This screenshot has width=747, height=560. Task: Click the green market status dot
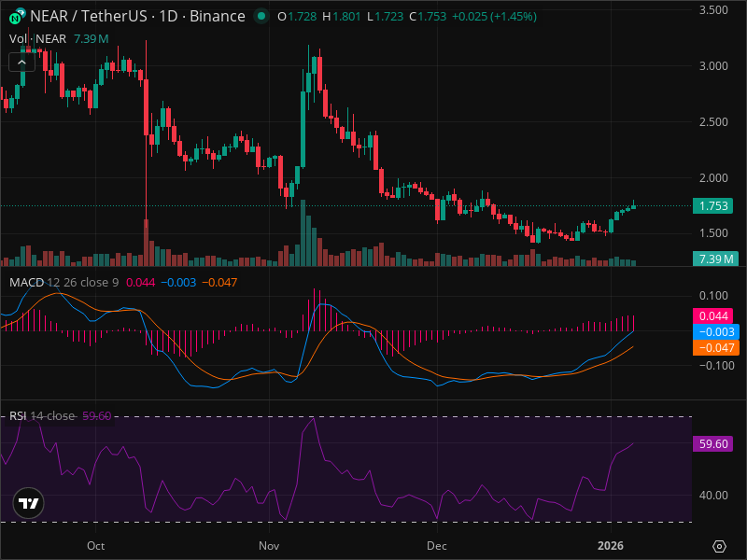coord(261,16)
